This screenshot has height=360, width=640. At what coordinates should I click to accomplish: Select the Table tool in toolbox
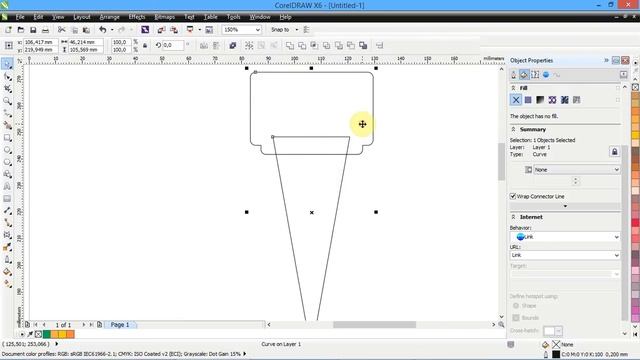pyautogui.click(x=7, y=199)
